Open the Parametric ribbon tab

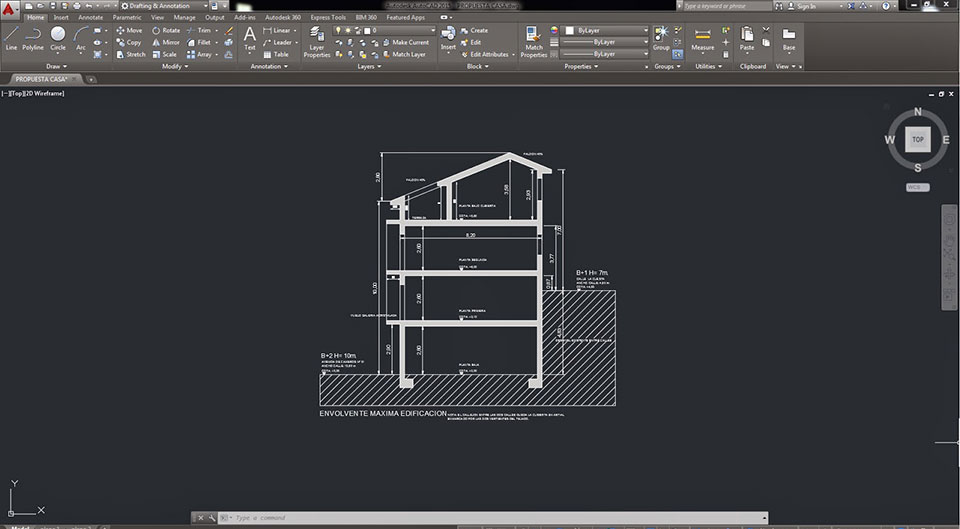point(127,17)
